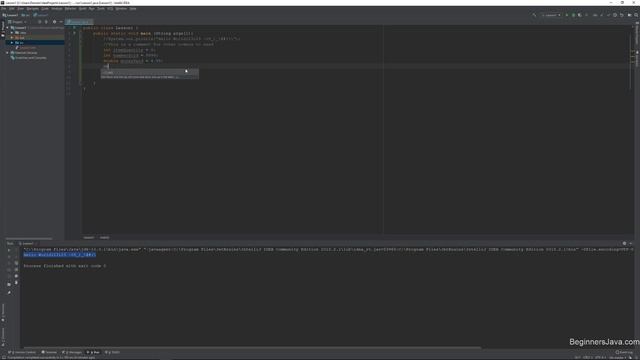The image size is (640, 360).
Task: Click the Project panel horizontal scrollbar
Action: tap(29, 238)
